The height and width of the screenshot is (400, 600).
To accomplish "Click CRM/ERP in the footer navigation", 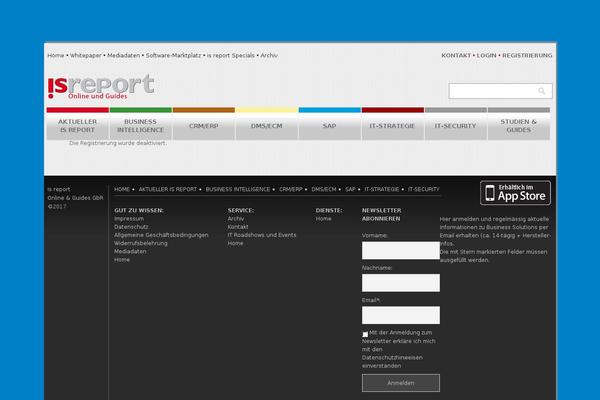I will coord(291,189).
